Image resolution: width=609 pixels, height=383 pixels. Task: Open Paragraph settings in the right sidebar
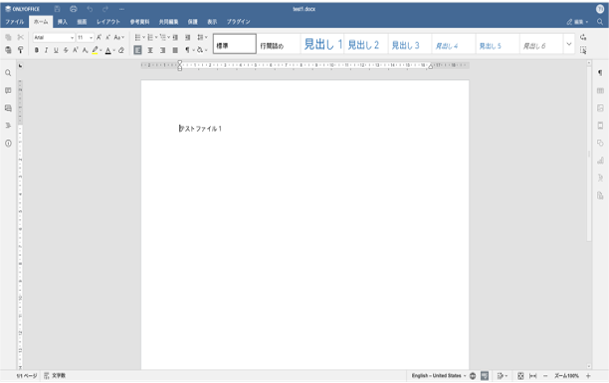pos(600,73)
